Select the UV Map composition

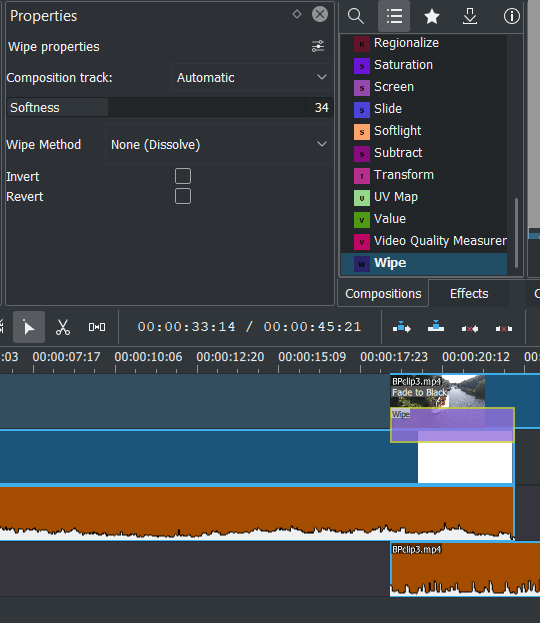424,197
